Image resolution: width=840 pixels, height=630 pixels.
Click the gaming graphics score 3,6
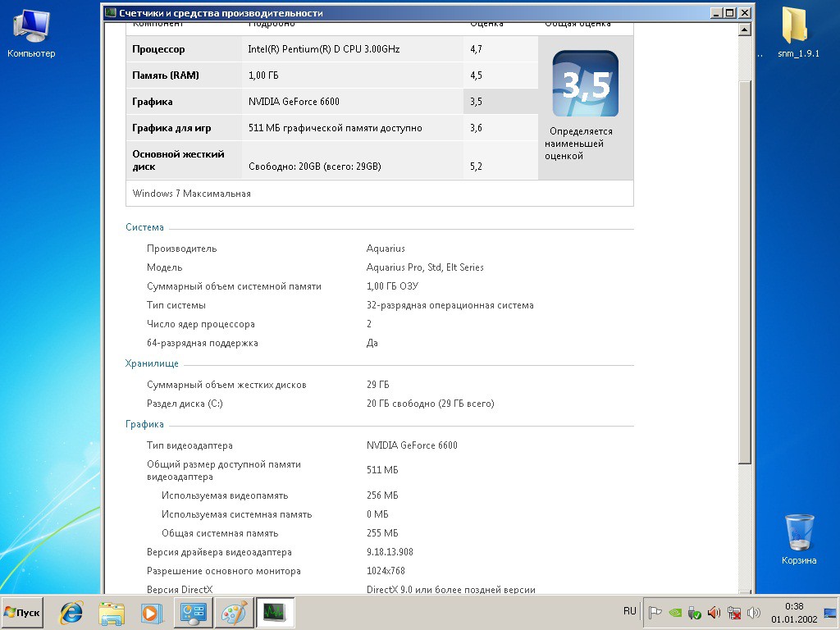[x=477, y=128]
